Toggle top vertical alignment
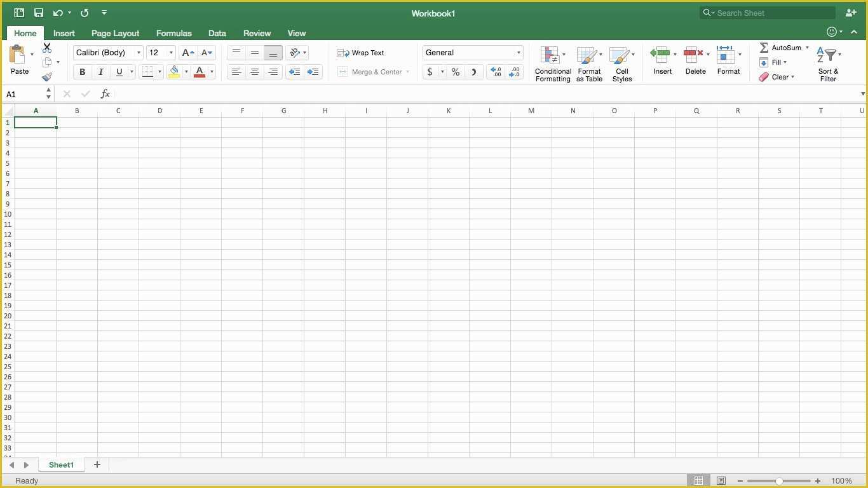The height and width of the screenshot is (488, 868). [x=236, y=53]
